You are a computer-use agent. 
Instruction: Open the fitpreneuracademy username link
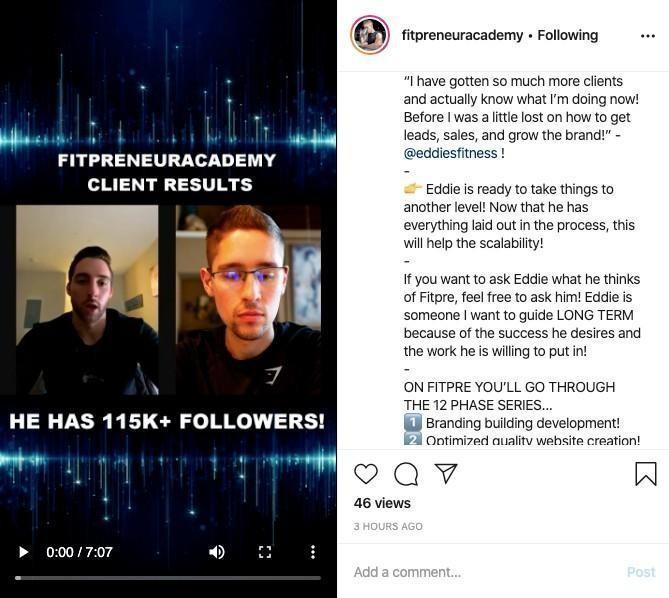tap(462, 35)
